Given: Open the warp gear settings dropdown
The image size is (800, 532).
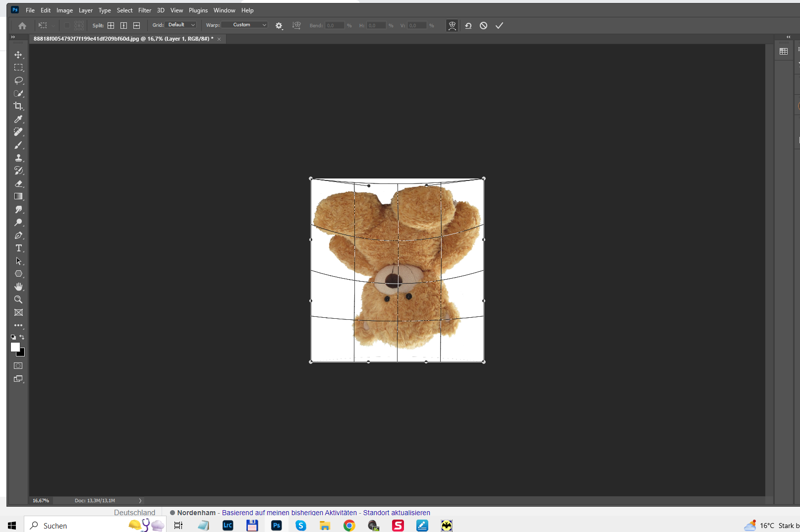Looking at the screenshot, I should point(279,26).
